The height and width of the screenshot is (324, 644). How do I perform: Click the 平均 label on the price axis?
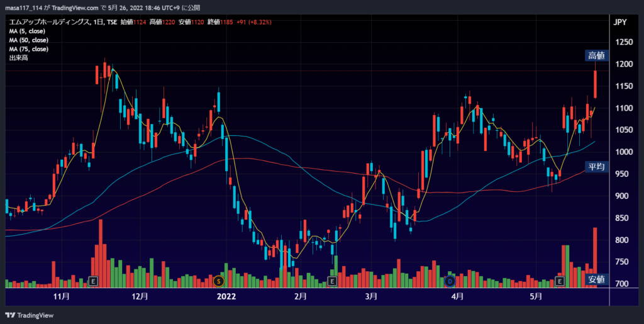tap(597, 167)
